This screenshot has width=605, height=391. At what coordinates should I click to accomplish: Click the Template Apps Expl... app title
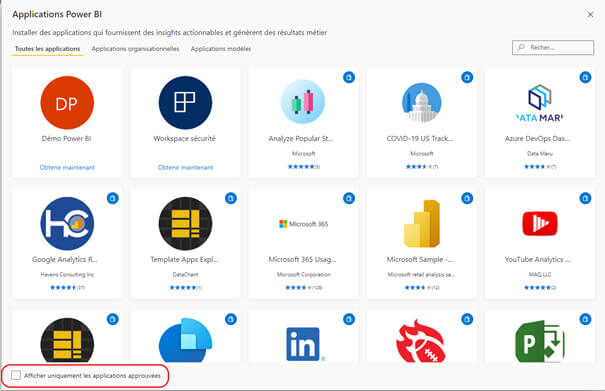pyautogui.click(x=184, y=259)
